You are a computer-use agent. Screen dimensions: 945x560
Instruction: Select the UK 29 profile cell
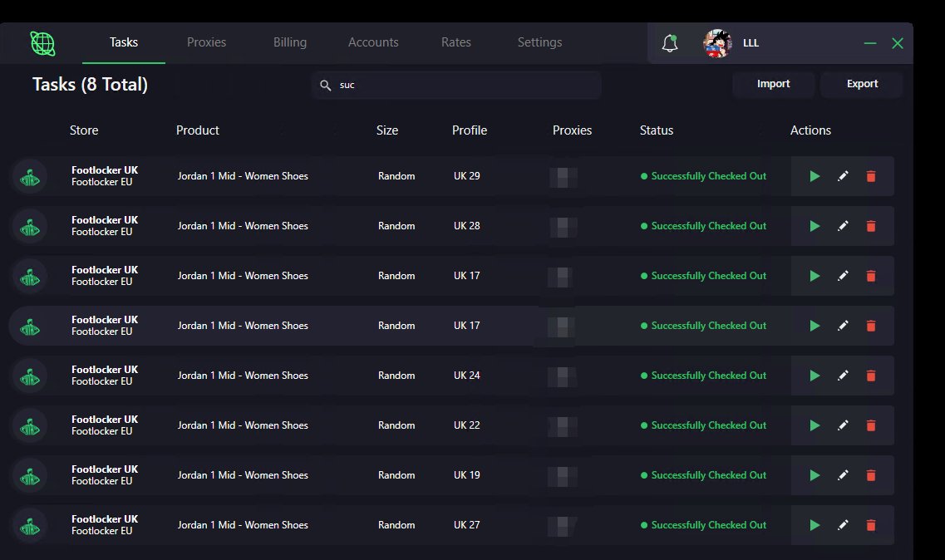[466, 176]
